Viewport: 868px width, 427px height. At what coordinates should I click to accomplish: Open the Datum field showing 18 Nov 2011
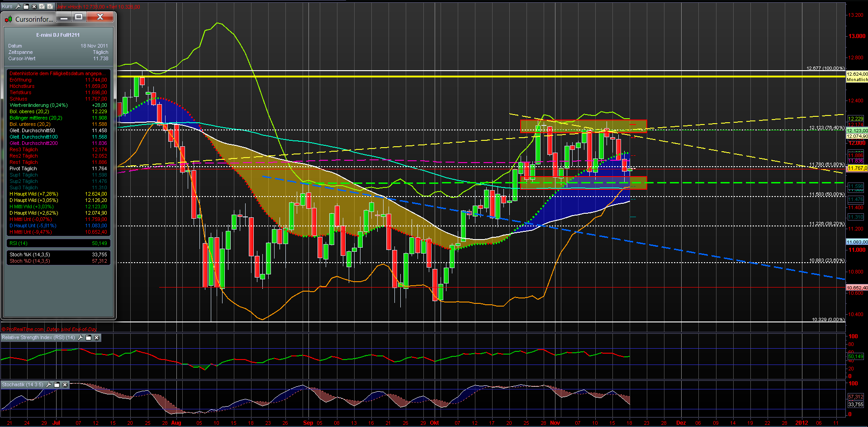[x=93, y=45]
